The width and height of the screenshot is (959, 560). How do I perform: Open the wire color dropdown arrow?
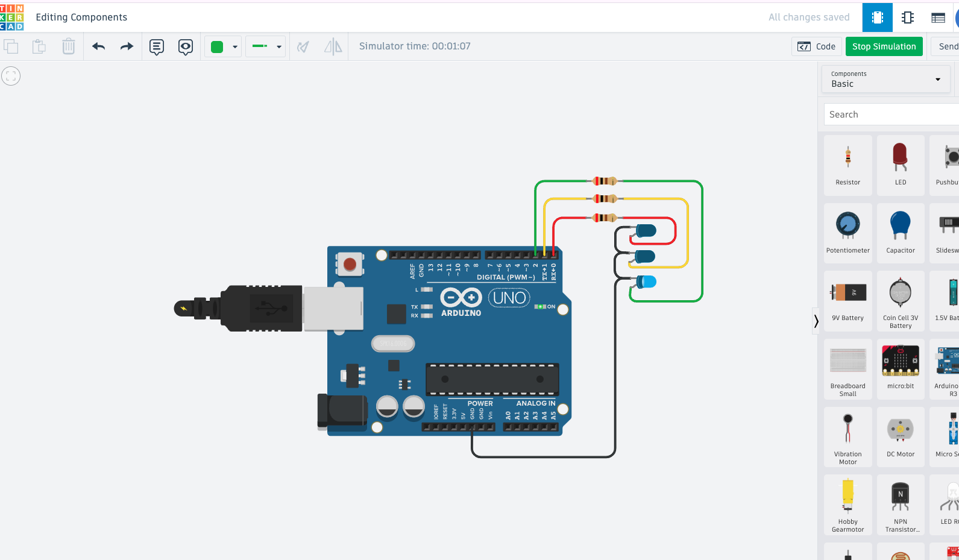235,47
